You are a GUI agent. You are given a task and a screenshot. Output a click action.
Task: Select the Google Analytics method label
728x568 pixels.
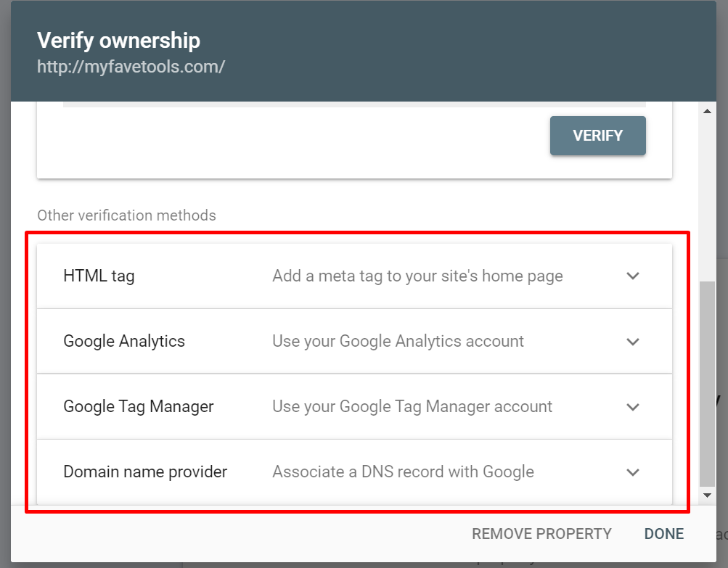point(124,342)
